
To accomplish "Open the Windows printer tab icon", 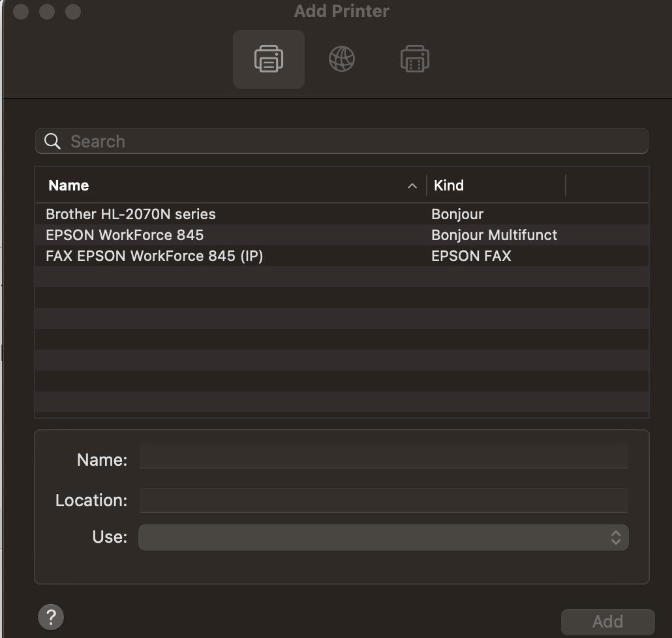I will coord(414,59).
